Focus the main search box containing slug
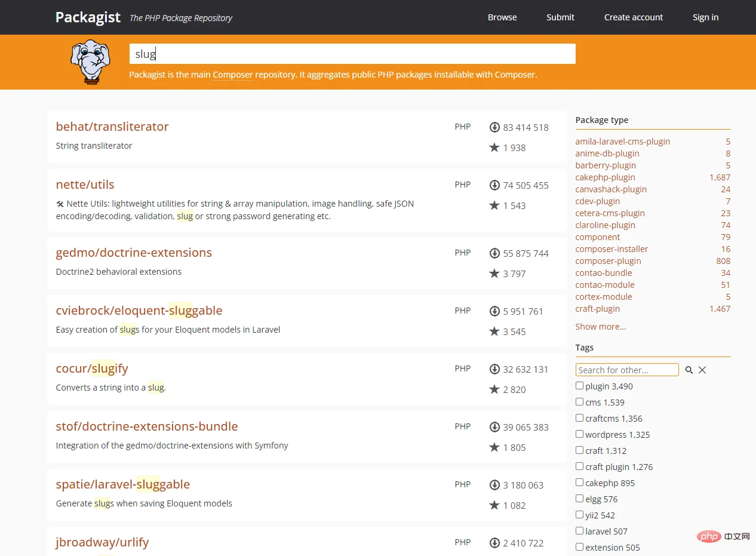Viewport: 756px width, 556px height. click(x=352, y=54)
